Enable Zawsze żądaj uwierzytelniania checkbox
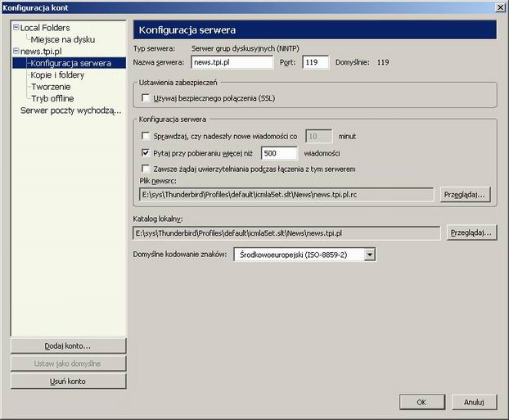Viewport: 509px width, 420px height. (x=146, y=169)
